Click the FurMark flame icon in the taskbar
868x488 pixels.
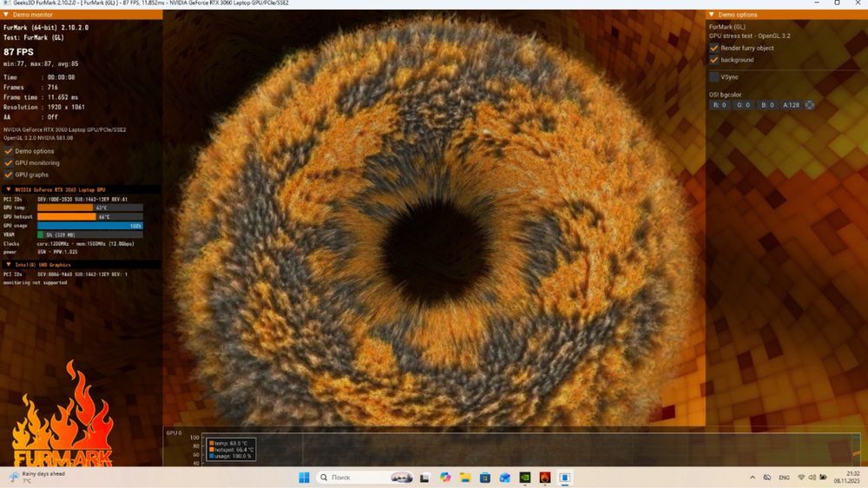click(x=545, y=478)
